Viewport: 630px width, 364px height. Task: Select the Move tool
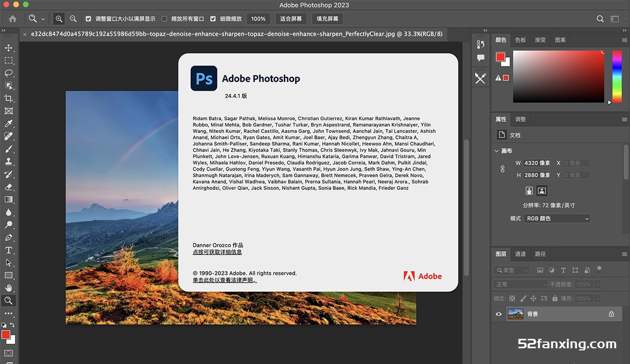click(x=8, y=48)
